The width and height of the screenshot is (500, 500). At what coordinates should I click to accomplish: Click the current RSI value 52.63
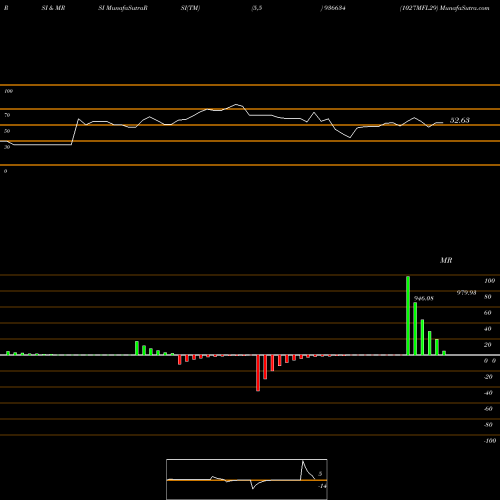460,120
